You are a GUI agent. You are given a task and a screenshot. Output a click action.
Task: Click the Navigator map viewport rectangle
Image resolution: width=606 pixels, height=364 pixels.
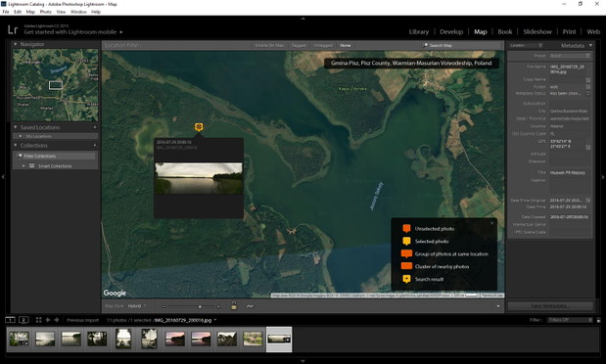click(x=55, y=85)
